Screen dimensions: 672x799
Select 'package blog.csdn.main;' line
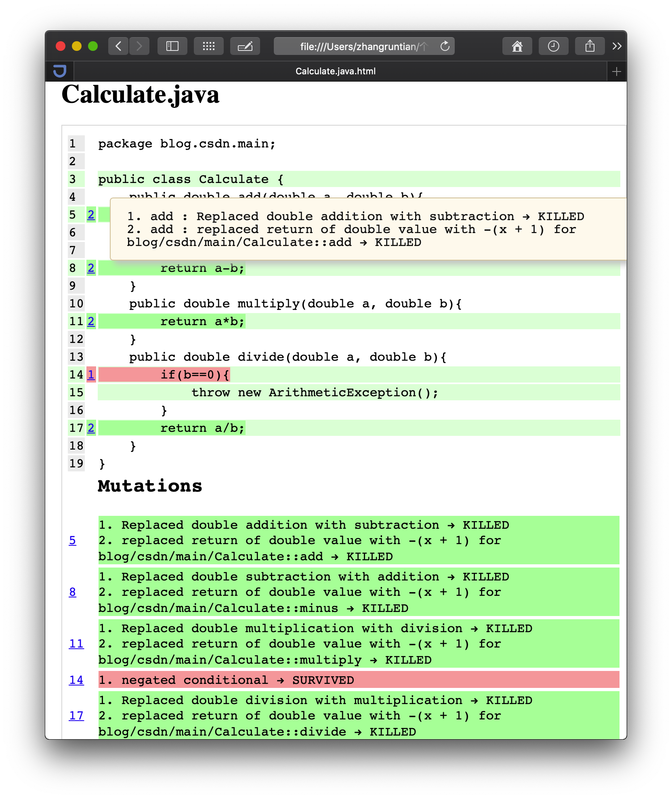(187, 144)
